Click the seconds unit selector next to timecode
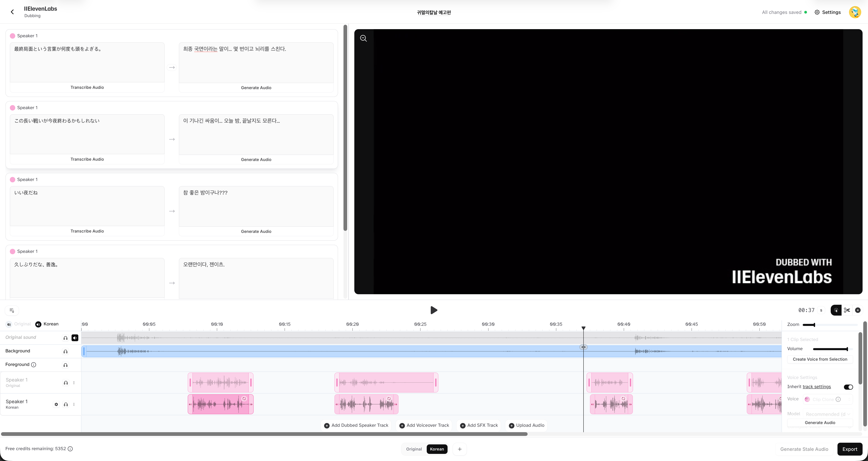 coord(821,310)
